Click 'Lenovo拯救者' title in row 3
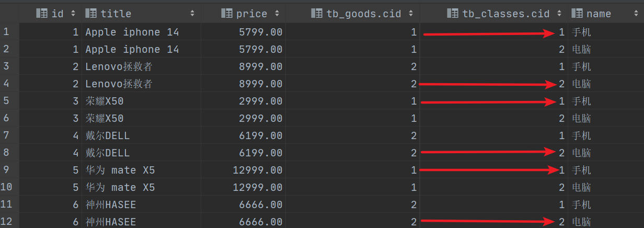Screen dimensions: 644x228 [x=119, y=66]
